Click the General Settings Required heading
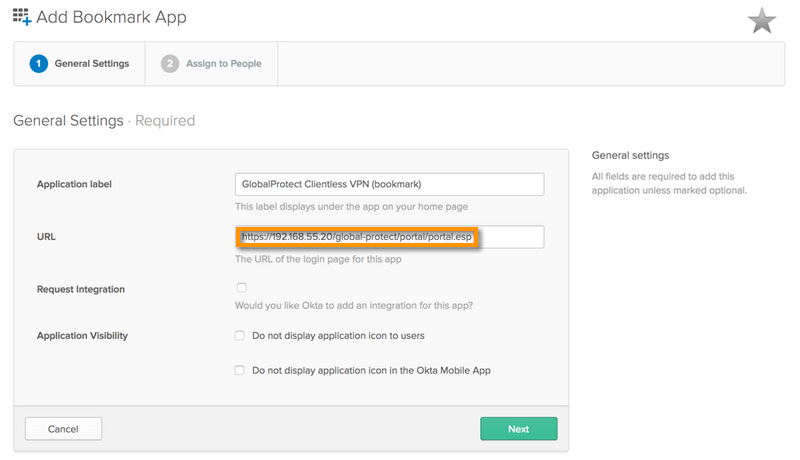 (104, 121)
